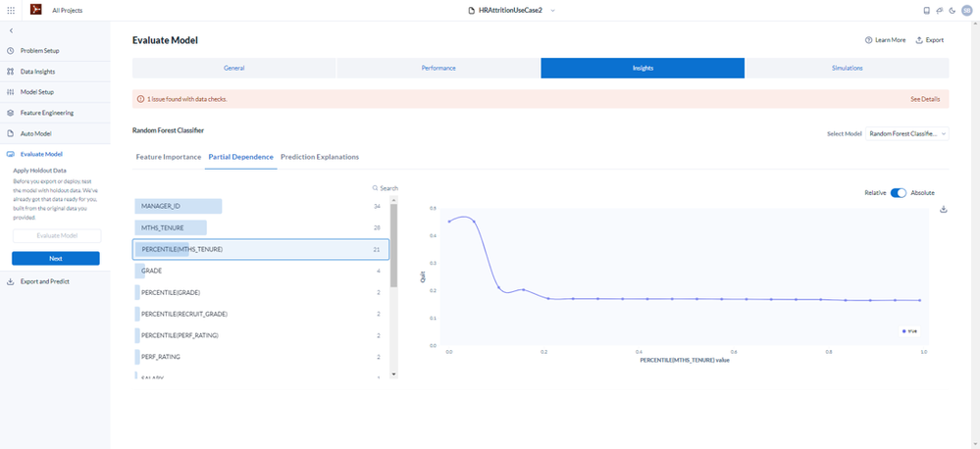Toggle dark mode with moon icon
The width and height of the screenshot is (980, 449).
point(952,10)
